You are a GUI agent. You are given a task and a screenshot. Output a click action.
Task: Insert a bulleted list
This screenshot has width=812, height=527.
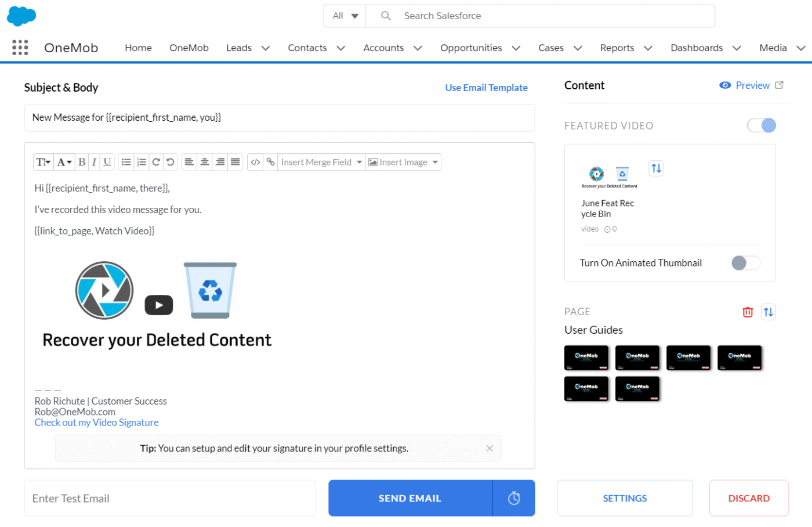point(126,163)
